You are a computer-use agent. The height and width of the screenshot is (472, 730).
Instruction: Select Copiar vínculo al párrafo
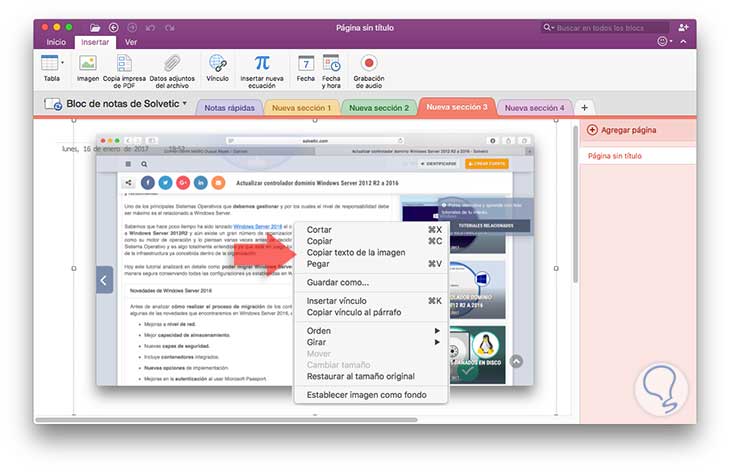pyautogui.click(x=372, y=312)
